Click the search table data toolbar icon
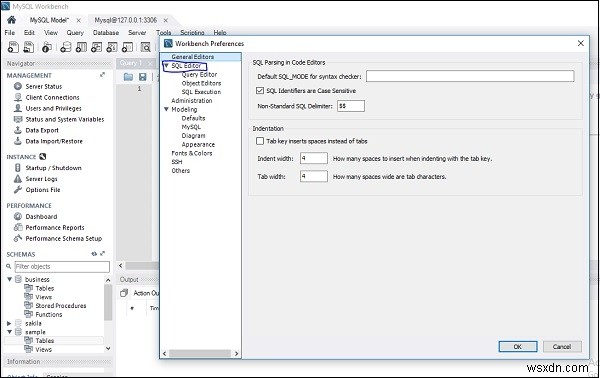 tap(145, 47)
